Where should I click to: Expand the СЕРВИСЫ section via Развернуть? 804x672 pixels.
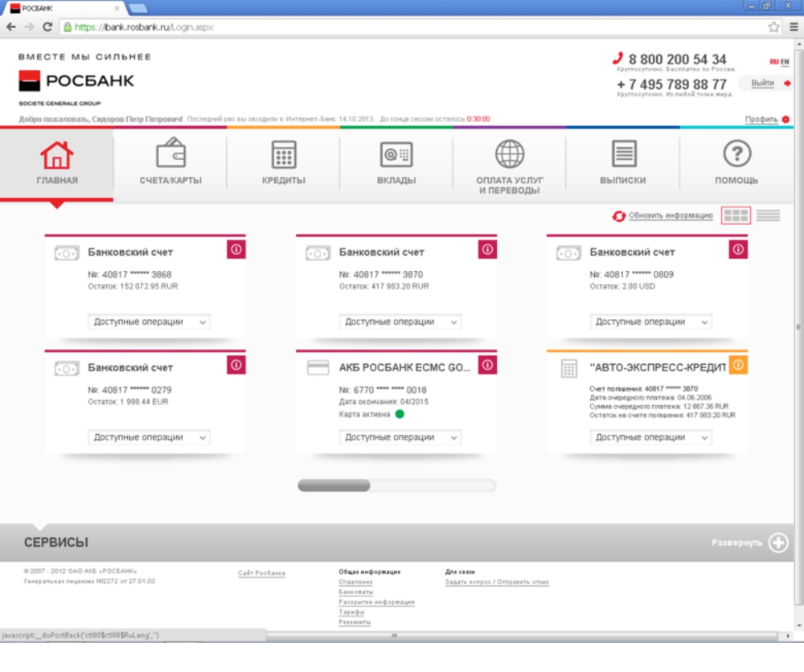point(736,543)
